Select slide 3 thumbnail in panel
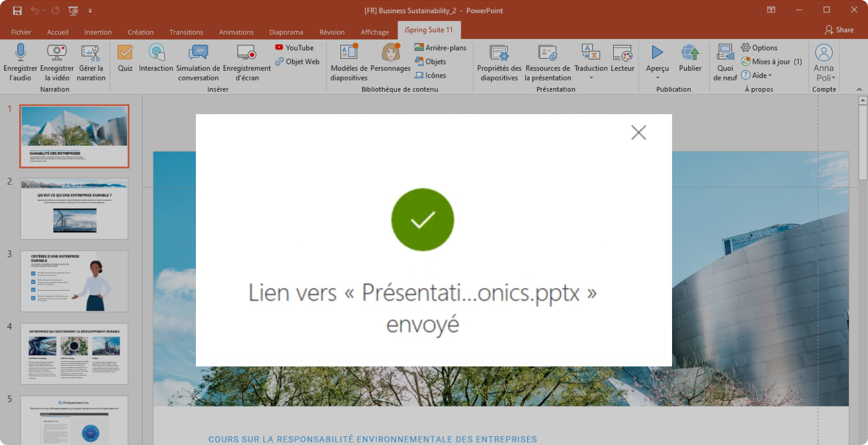 click(74, 281)
